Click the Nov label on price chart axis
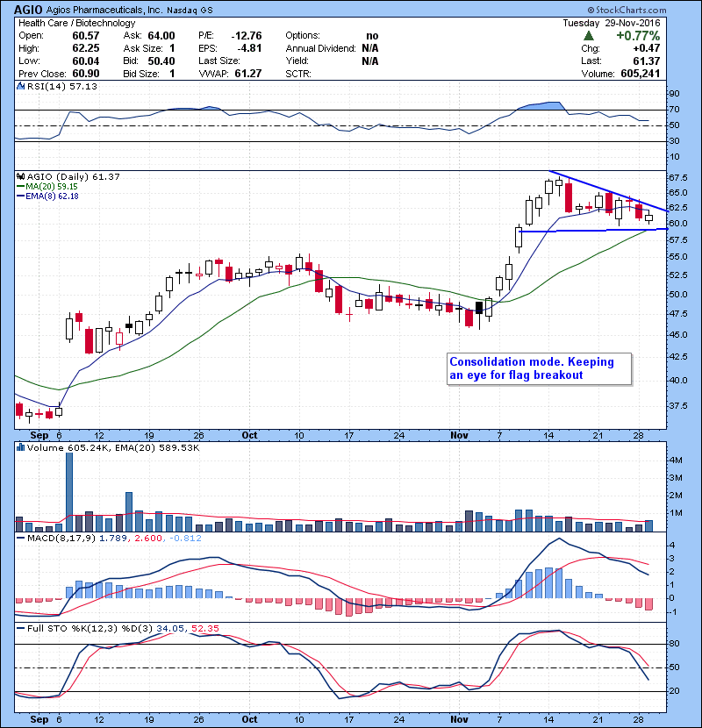 point(459,435)
